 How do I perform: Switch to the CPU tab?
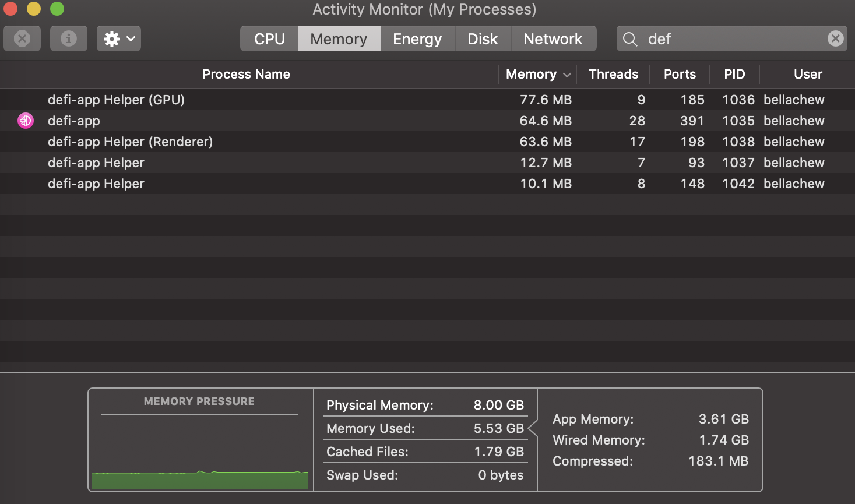[269, 38]
